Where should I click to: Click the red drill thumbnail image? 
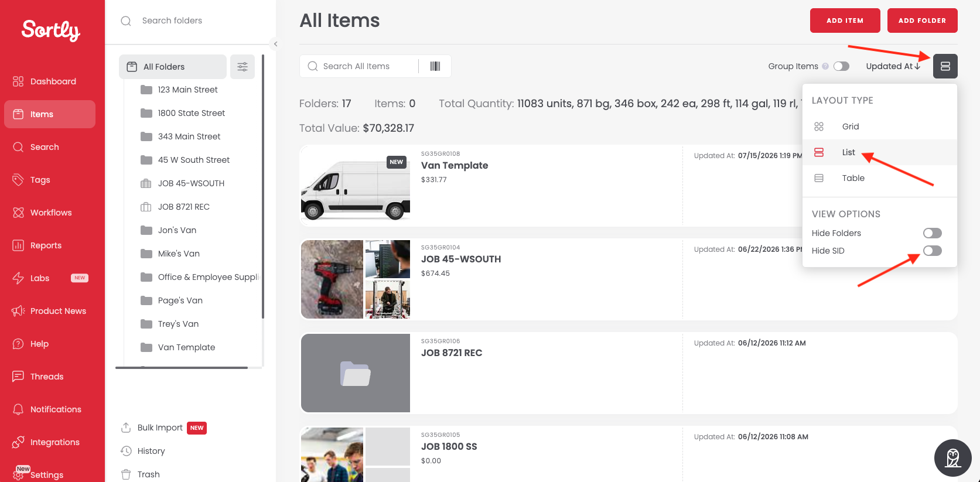click(x=332, y=279)
